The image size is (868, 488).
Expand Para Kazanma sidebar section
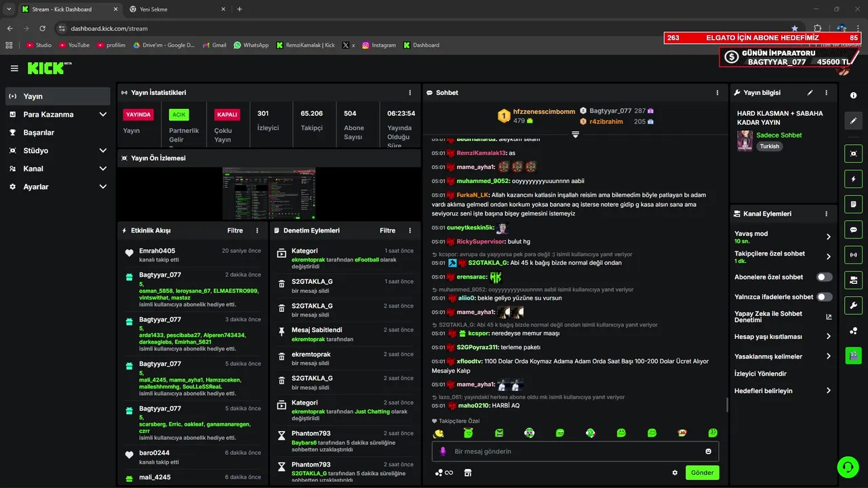(x=103, y=115)
